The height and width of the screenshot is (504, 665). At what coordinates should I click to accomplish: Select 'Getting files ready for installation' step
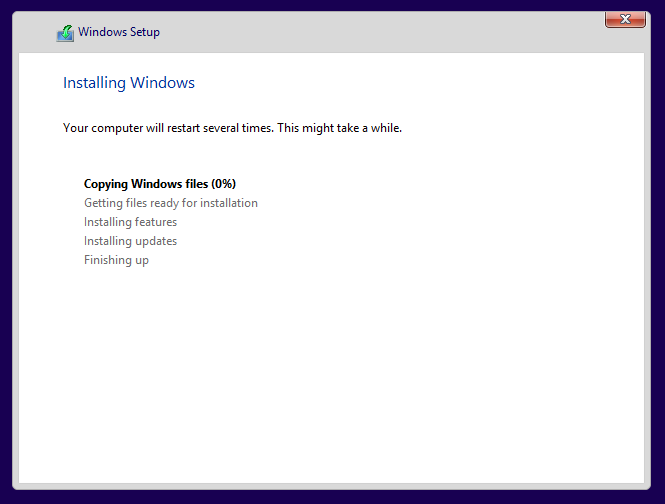pos(171,203)
